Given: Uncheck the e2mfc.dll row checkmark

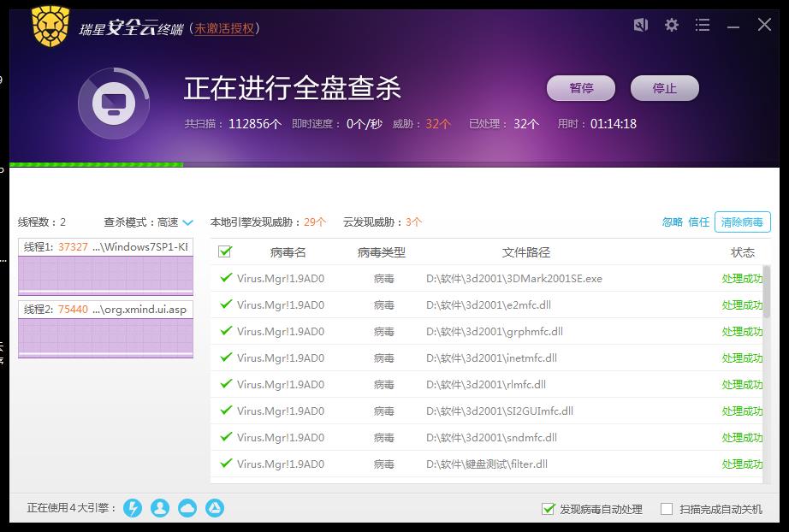Looking at the screenshot, I should pos(226,304).
